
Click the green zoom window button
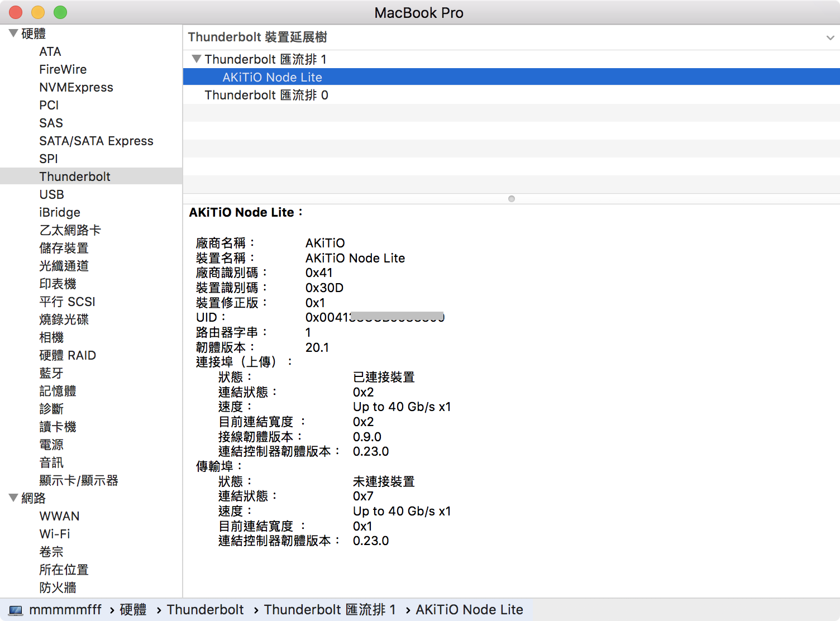tap(60, 12)
